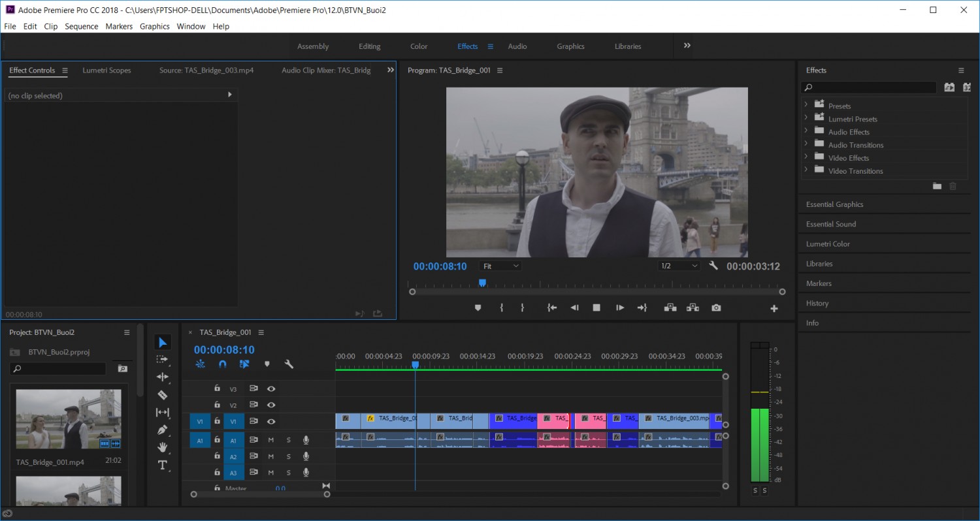Click the Lift button in Program monitor
980x521 pixels.
670,308
